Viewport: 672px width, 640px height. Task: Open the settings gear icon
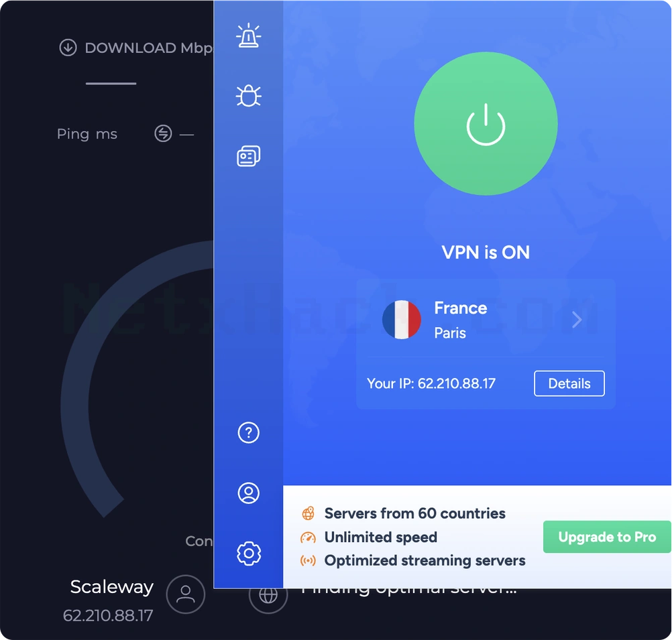(249, 553)
